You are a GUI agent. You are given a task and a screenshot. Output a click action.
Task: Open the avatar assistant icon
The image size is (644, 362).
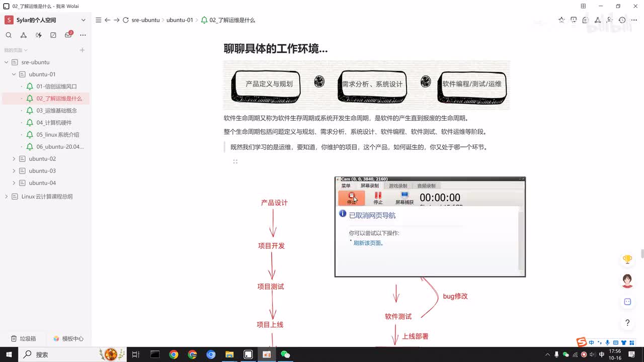[627, 281]
